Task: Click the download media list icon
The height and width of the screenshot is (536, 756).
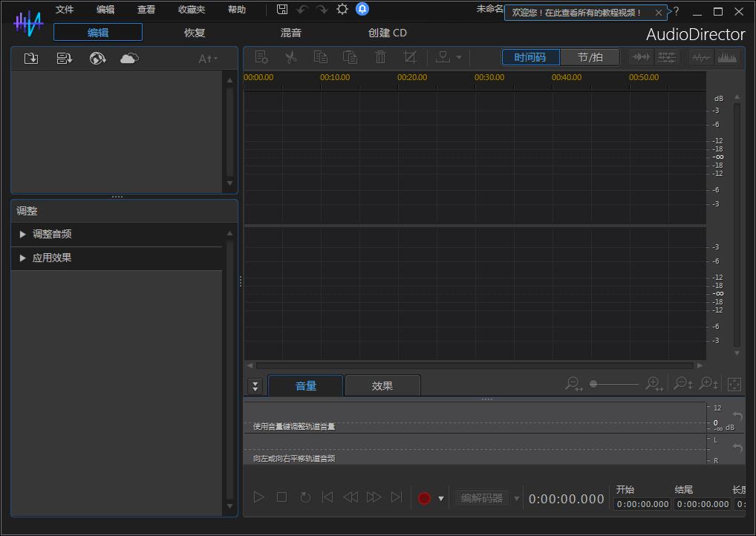Action: pos(64,59)
